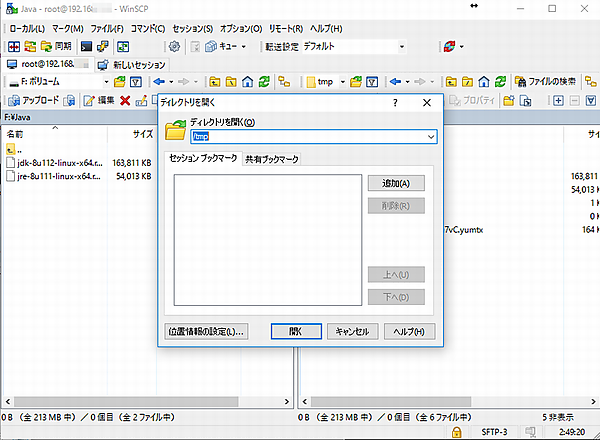Image resolution: width=600 pixels, height=440 pixels.
Task: Click remote panel back arrow
Action: click(395, 81)
